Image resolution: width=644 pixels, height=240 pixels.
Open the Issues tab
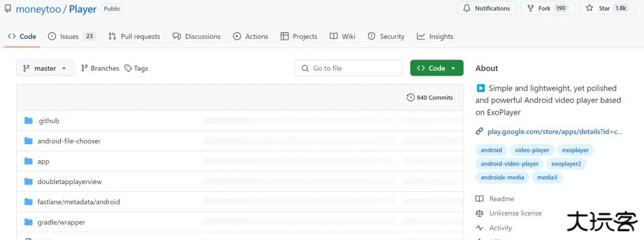[72, 36]
